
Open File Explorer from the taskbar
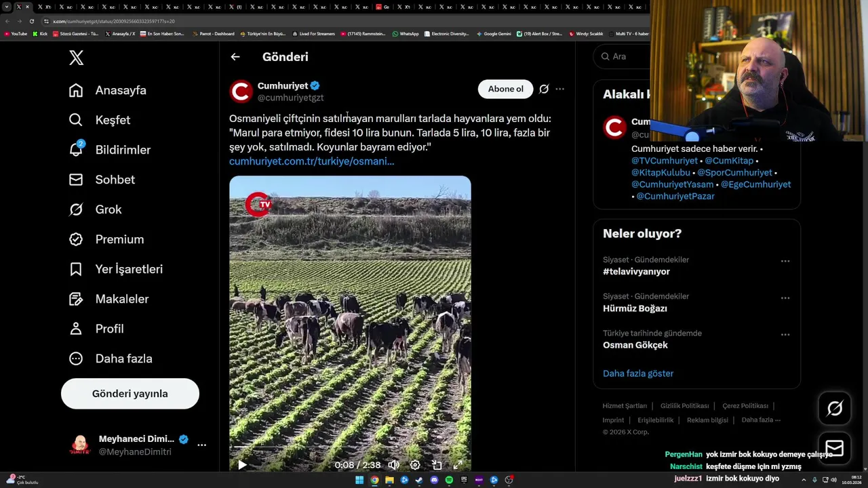pyautogui.click(x=389, y=480)
